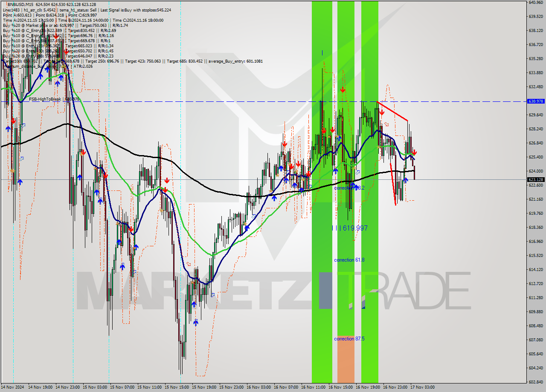Click the '14 Nov 23:00' time axis label

tap(68, 387)
